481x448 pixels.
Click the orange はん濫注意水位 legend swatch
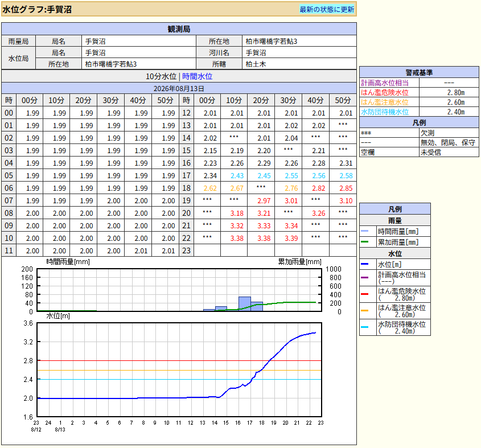[x=365, y=311]
